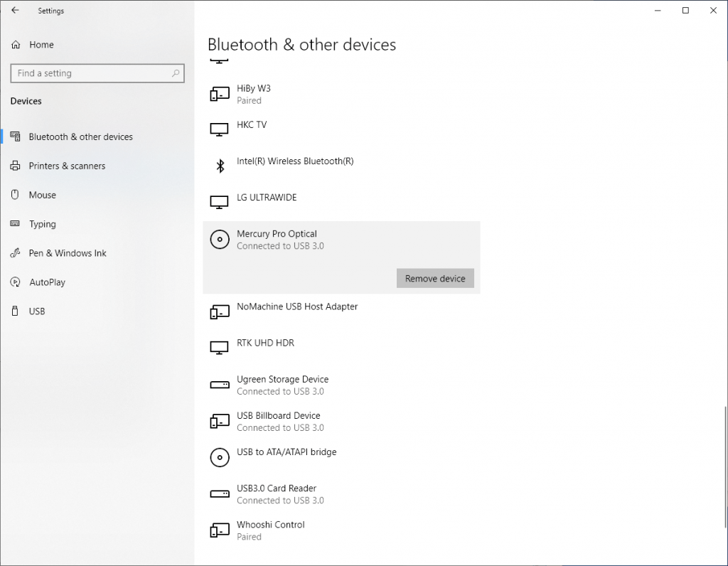728x566 pixels.
Task: Open Typing settings page
Action: click(x=97, y=224)
